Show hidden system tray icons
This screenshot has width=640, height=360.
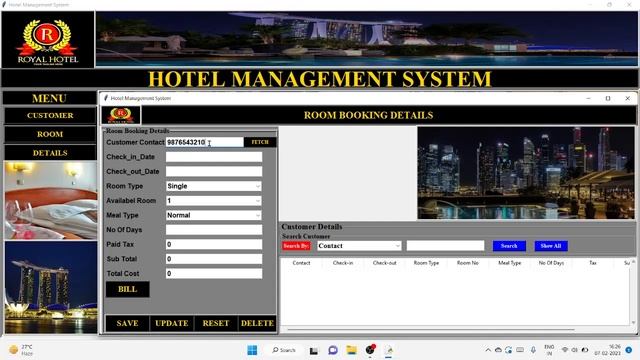tap(488, 350)
